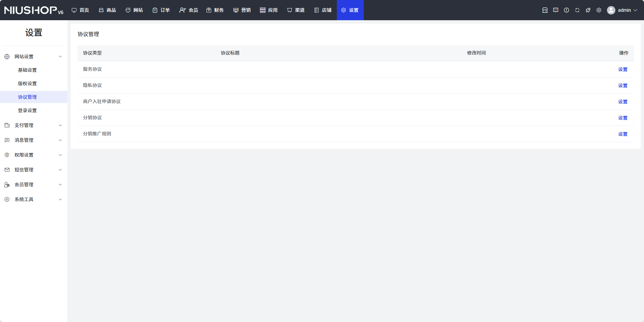Open the message chat bubble icon
The width and height of the screenshot is (644, 322).
point(555,10)
